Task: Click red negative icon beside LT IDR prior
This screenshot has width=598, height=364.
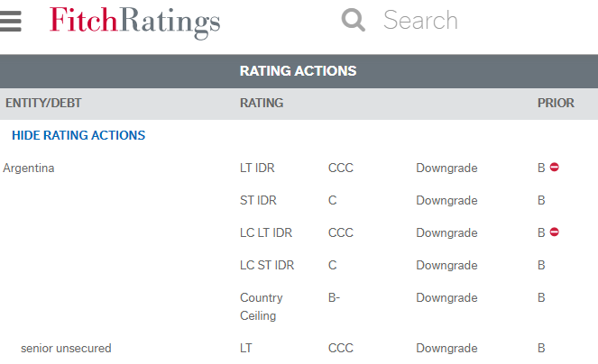Action: (554, 167)
